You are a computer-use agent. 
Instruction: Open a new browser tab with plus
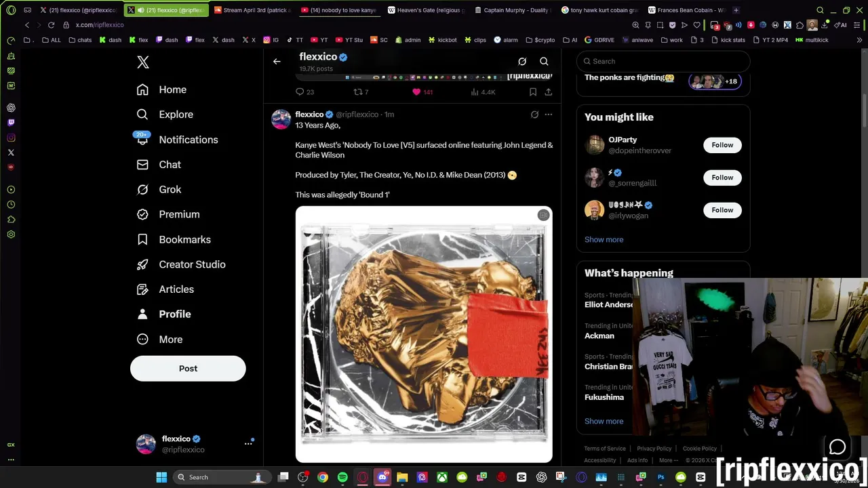[x=736, y=10]
